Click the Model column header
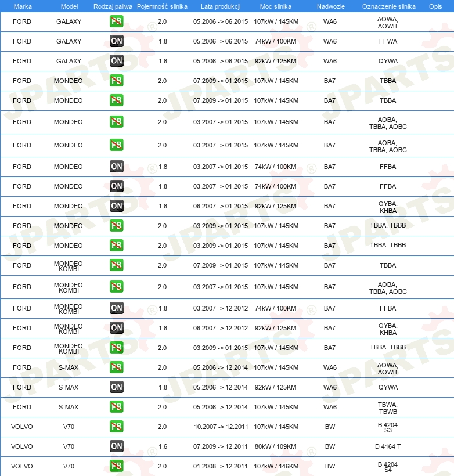This screenshot has height=476, width=454. coord(69,6)
